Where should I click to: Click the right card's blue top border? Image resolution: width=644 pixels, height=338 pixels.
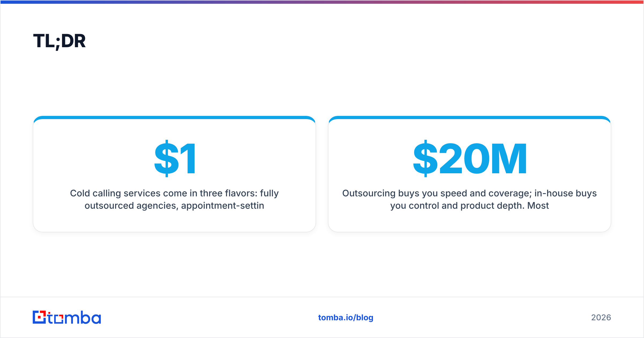pyautogui.click(x=470, y=117)
